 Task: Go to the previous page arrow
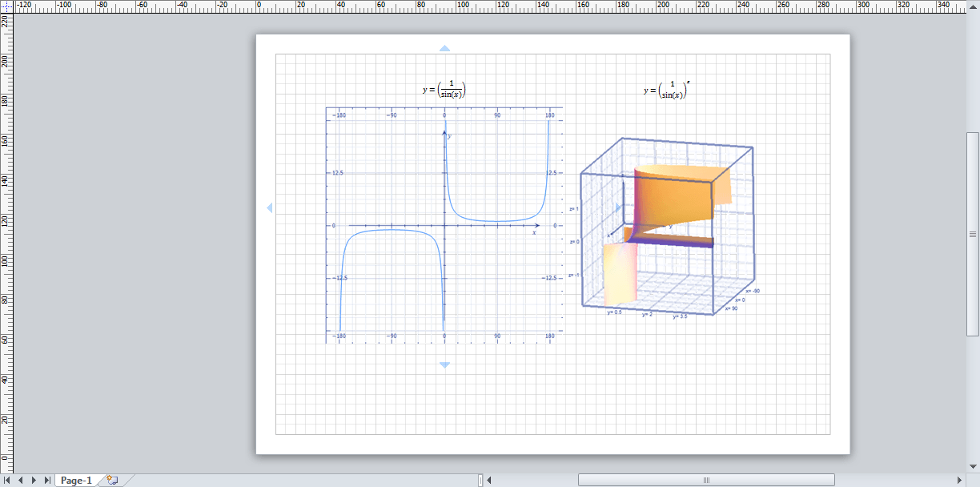click(x=21, y=480)
